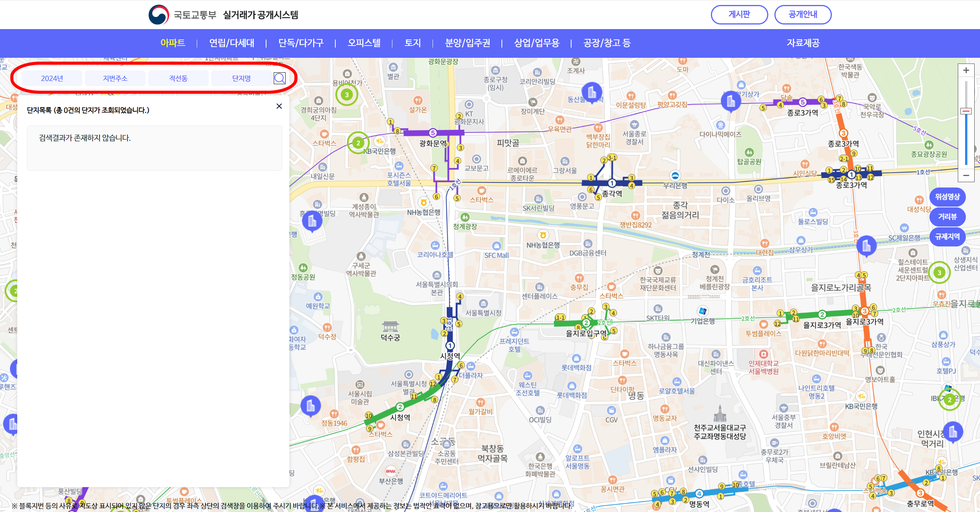The image size is (980, 512).
Task: Switch to 오피스텔 tab
Action: click(x=364, y=43)
